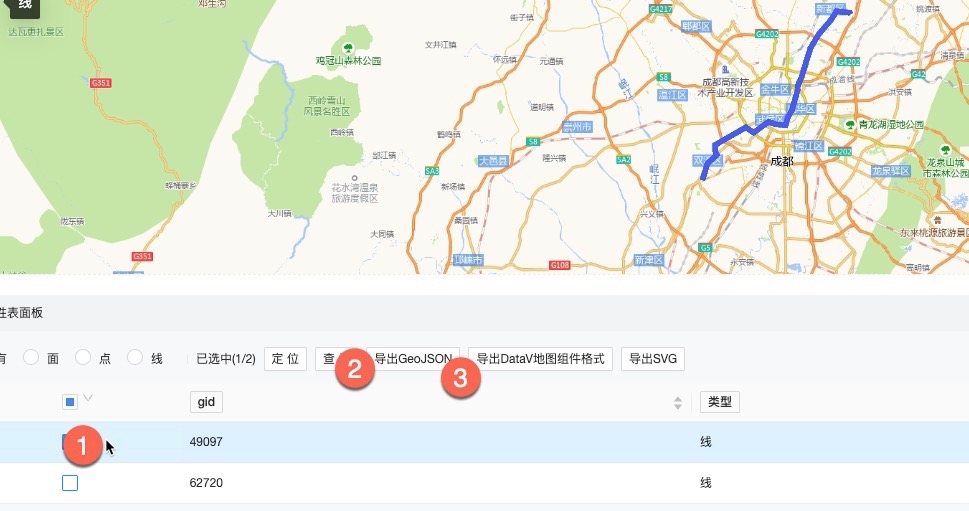The width and height of the screenshot is (969, 511).
Task: Click the 定位 button
Action: click(x=286, y=358)
